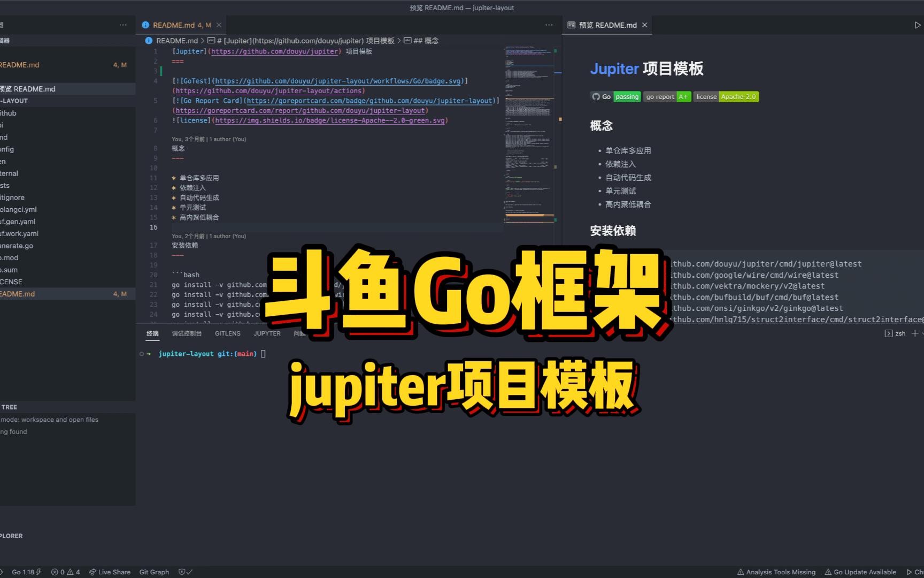Click the goreportcard badge URL on line 5
The height and width of the screenshot is (578, 924).
tap(369, 101)
